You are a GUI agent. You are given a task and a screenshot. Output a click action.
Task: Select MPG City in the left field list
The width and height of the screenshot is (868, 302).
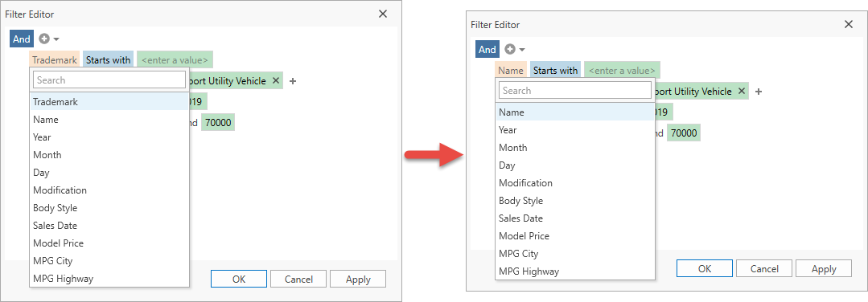[109, 261]
